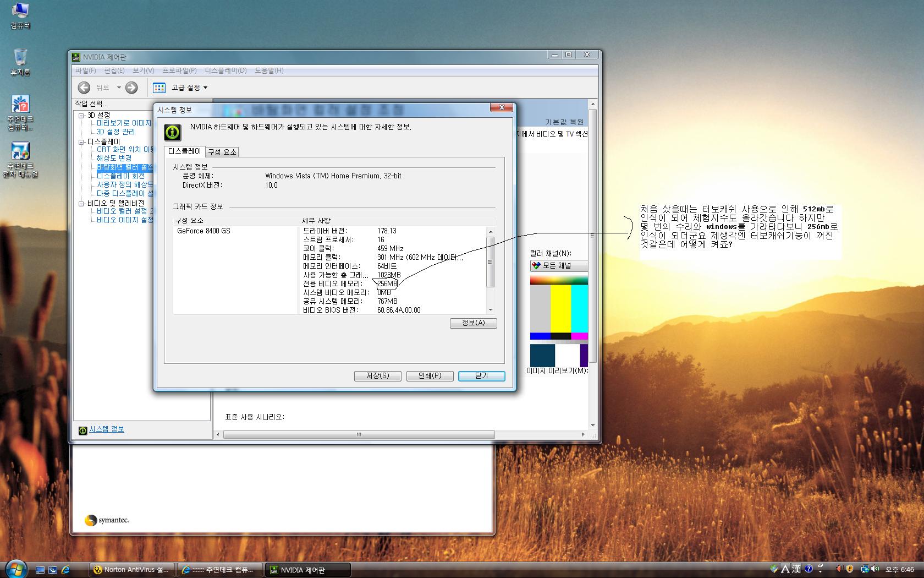Open the back history dropdown arrow
The height and width of the screenshot is (578, 924).
pyautogui.click(x=118, y=88)
